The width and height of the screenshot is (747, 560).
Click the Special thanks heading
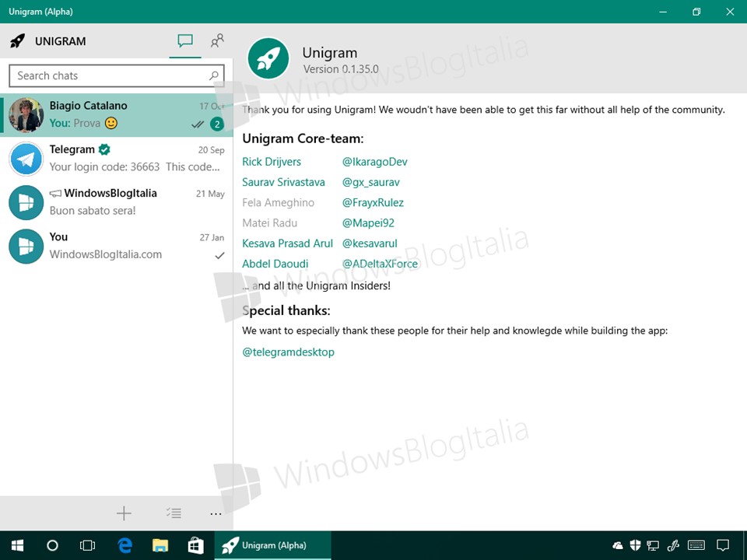point(286,310)
